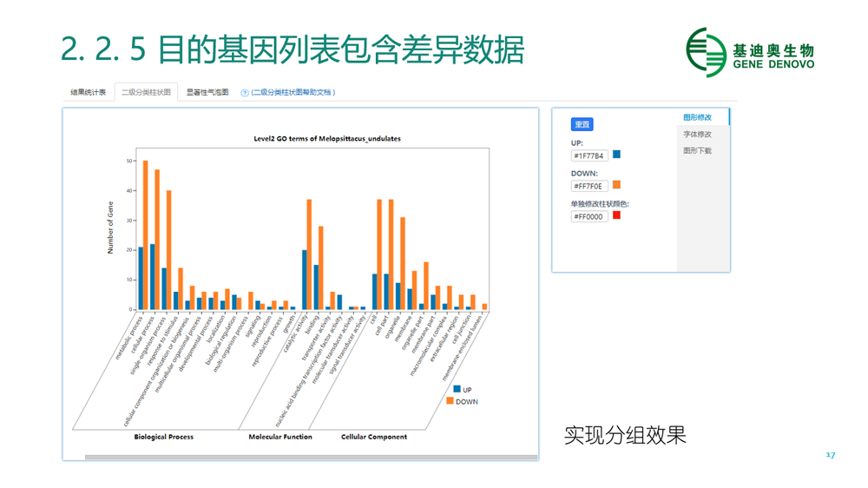Switch to the 二级分类柱状图 tab
This screenshot has height=488, width=868.
146,93
